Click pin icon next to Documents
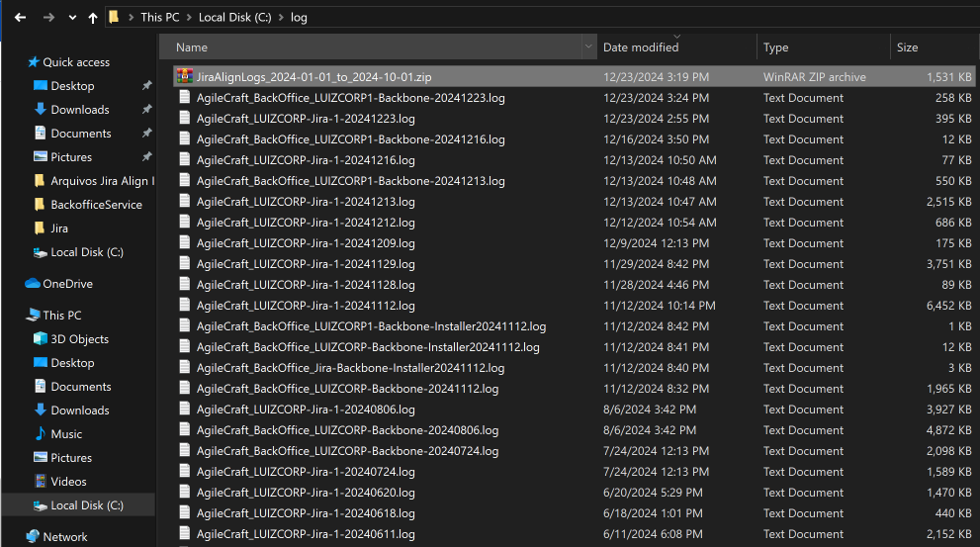The height and width of the screenshot is (547, 980). tap(147, 134)
